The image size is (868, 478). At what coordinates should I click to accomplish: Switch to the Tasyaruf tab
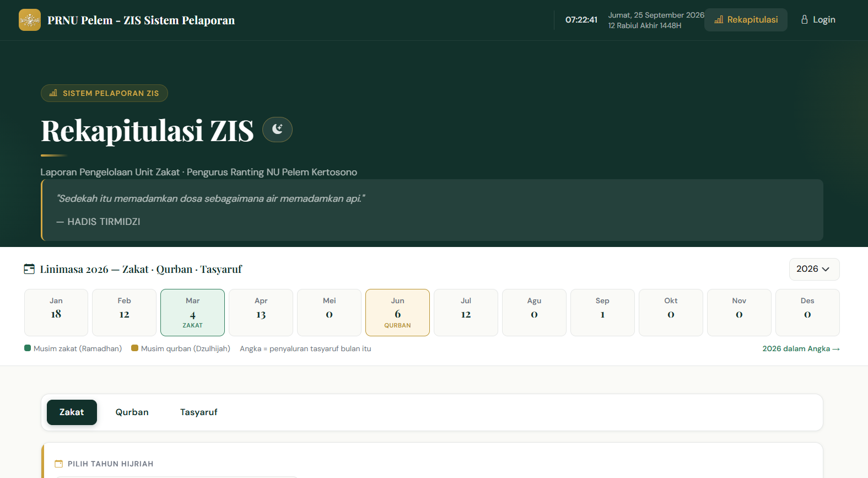click(x=199, y=412)
